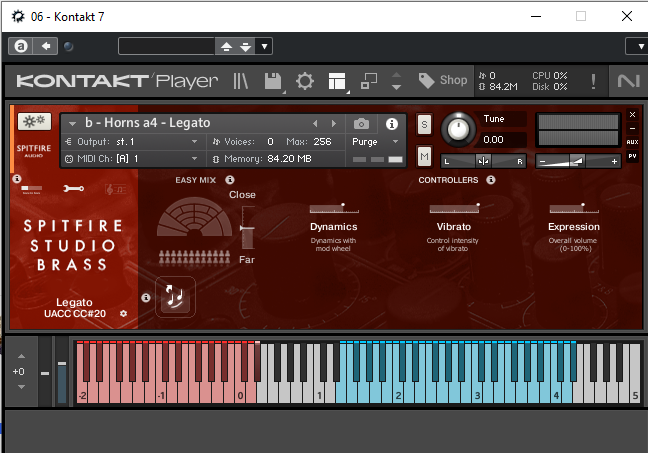
Task: Adjust the L-R pan slider
Action: click(x=483, y=161)
